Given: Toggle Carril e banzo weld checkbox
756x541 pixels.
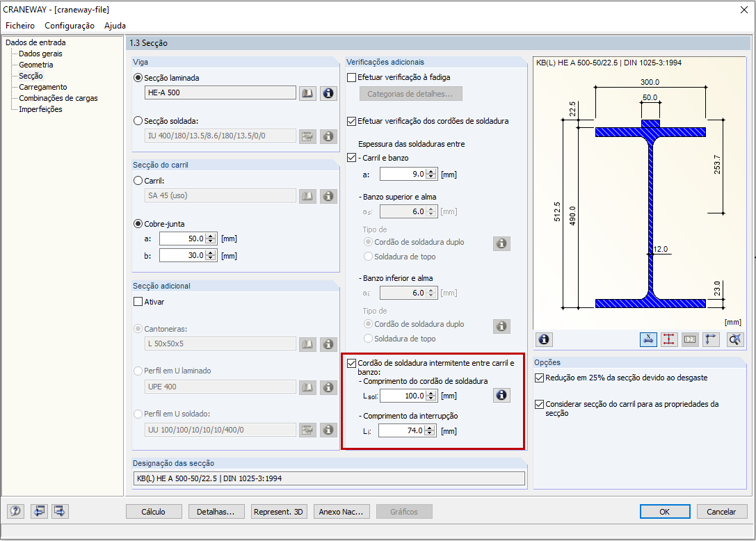Looking at the screenshot, I should coord(352,158).
